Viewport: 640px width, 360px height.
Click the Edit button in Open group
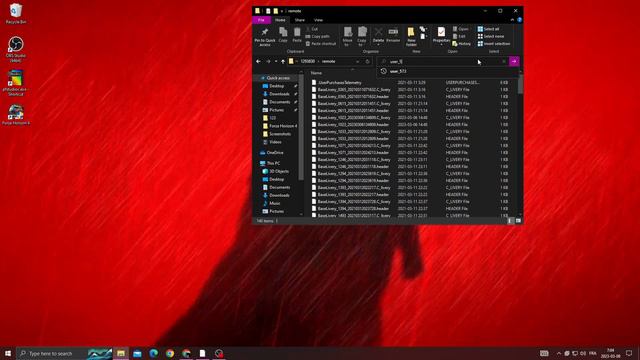point(459,36)
